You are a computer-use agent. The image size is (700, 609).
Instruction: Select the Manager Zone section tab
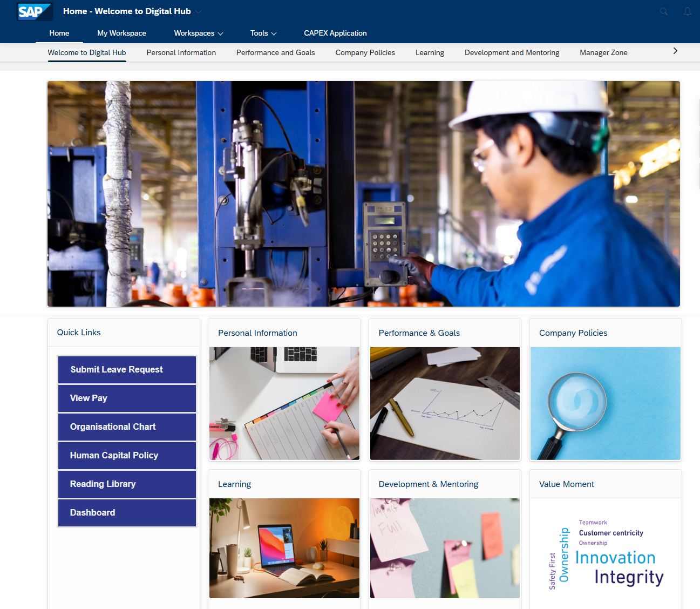(x=603, y=53)
